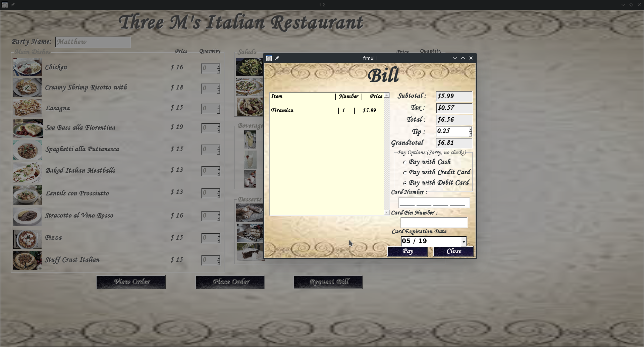644x347 pixels.
Task: Click the Stracotto al Vino Rosso quantity spinner
Action: coord(211,216)
